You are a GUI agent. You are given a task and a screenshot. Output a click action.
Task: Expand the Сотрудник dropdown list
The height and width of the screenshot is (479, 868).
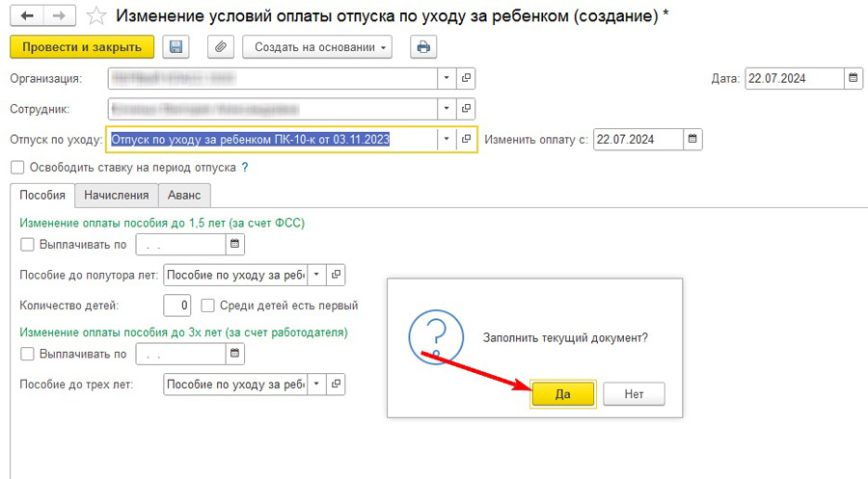pos(447,108)
